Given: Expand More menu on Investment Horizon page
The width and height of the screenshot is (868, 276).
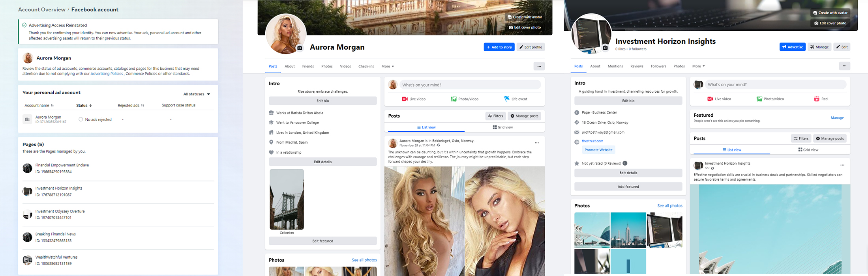Looking at the screenshot, I should coord(698,66).
